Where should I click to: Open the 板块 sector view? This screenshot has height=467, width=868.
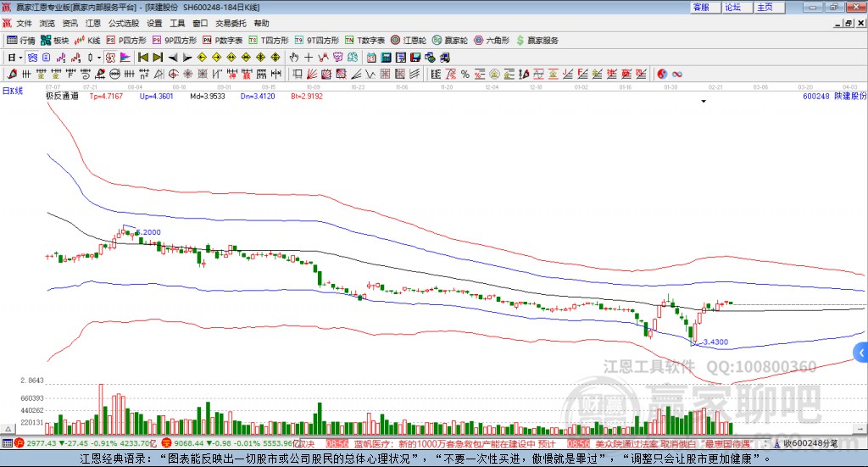tap(55, 41)
